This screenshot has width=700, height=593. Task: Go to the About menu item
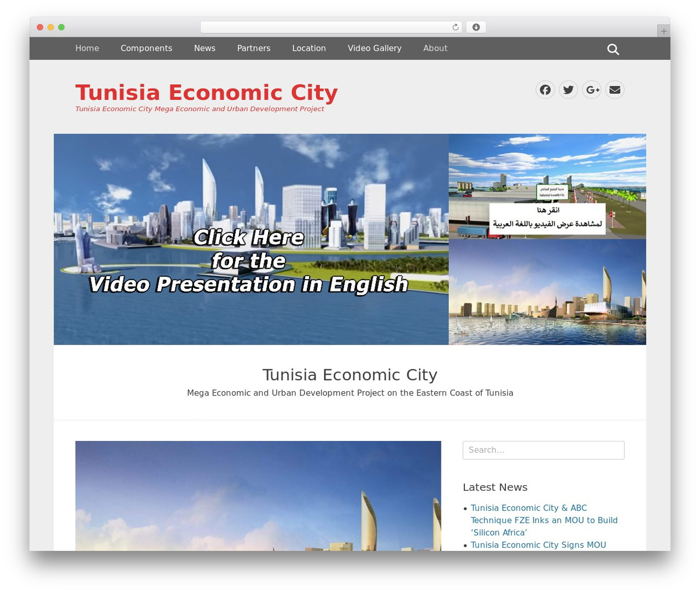pos(435,48)
